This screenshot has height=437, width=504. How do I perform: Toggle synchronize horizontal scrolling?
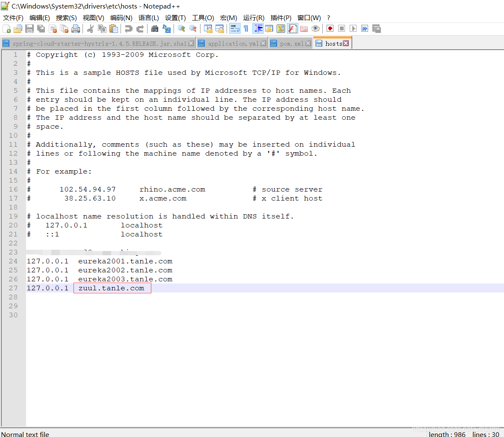[220, 29]
